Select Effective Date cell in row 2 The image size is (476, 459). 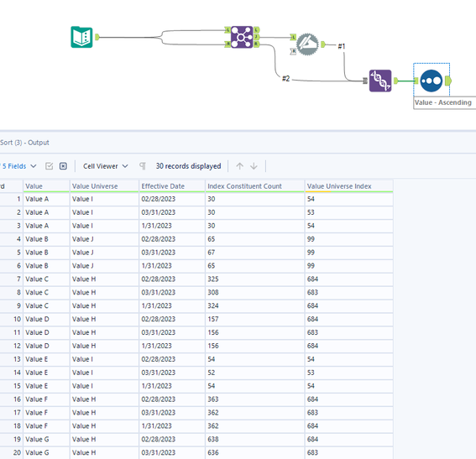click(172, 212)
